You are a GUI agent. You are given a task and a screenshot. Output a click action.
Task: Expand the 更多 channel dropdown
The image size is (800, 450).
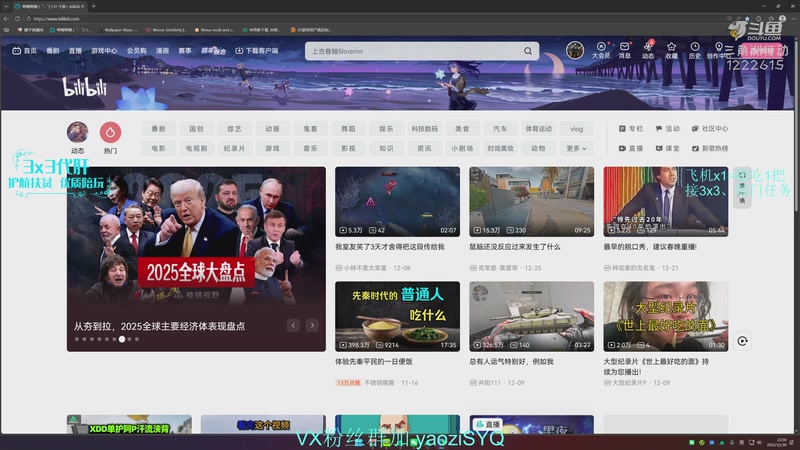(x=577, y=148)
